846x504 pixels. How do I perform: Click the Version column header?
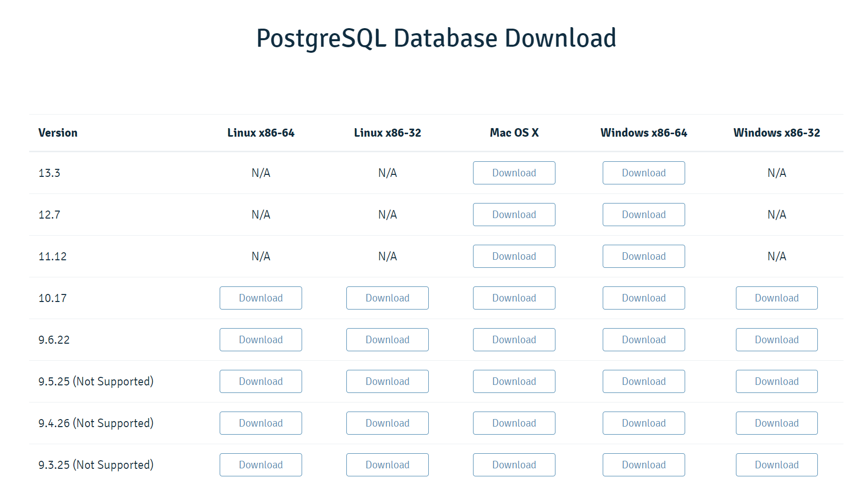pyautogui.click(x=58, y=133)
